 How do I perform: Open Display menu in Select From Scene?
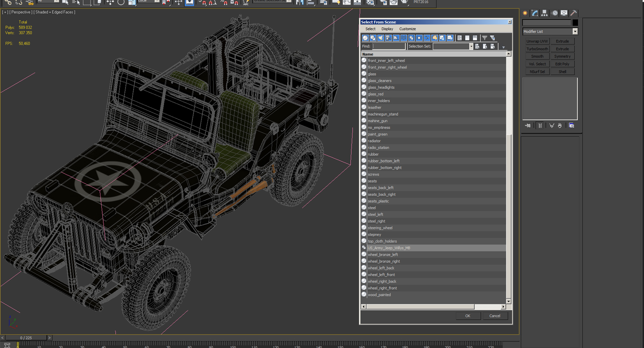click(x=387, y=29)
